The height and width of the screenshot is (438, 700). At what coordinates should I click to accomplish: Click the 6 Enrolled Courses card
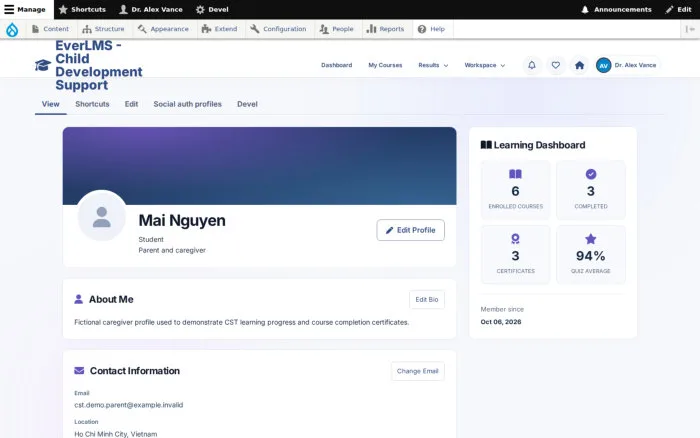tap(515, 190)
